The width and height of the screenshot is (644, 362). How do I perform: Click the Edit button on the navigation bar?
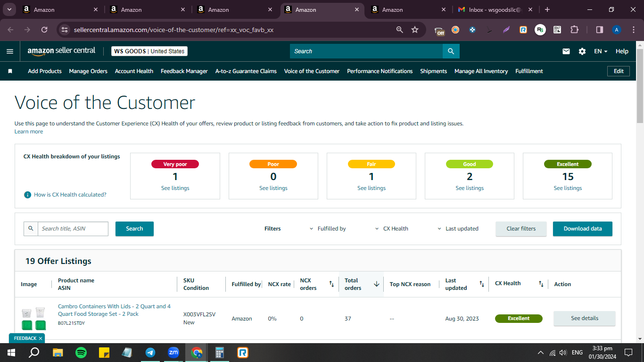pos(619,71)
